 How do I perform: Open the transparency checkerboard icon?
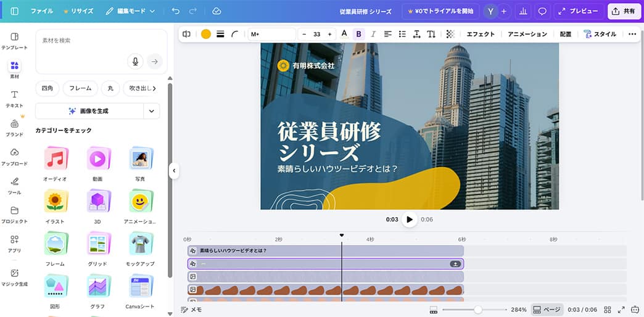(450, 34)
